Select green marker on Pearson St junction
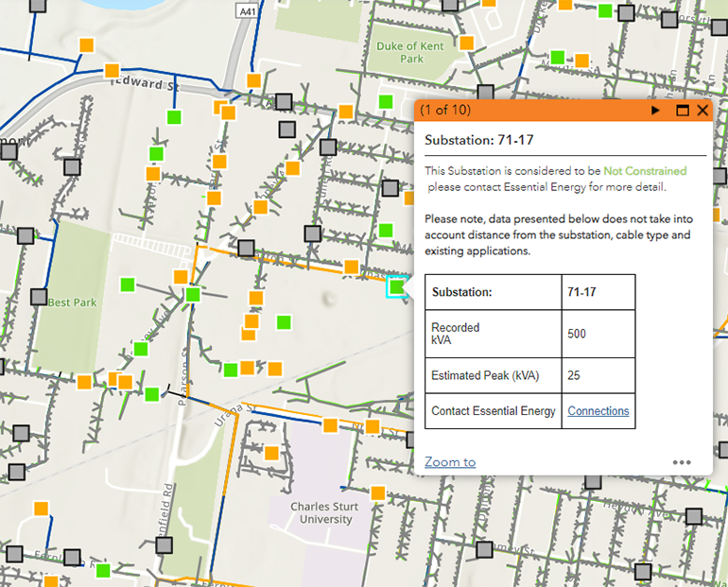 click(x=193, y=295)
